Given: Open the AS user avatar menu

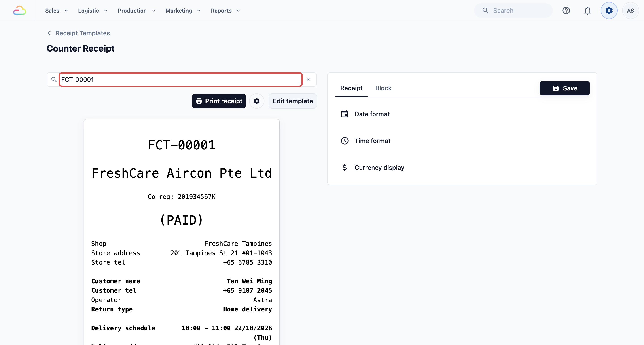Looking at the screenshot, I should pos(630,11).
